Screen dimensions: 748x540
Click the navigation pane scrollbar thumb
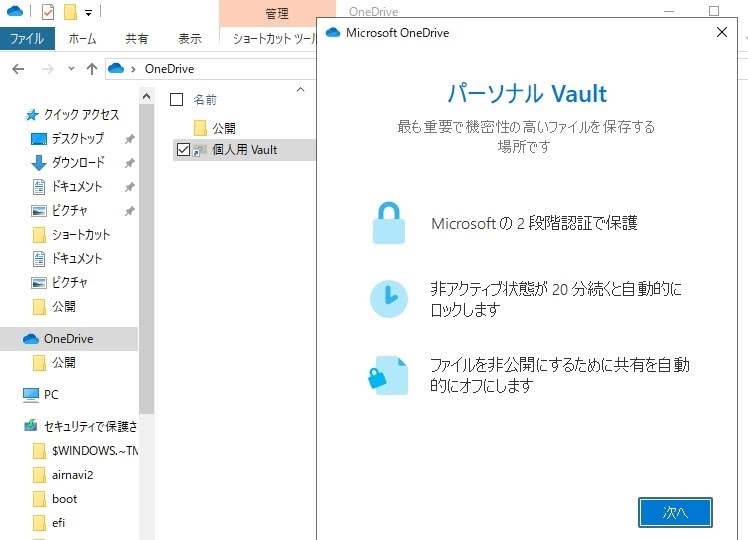click(146, 258)
